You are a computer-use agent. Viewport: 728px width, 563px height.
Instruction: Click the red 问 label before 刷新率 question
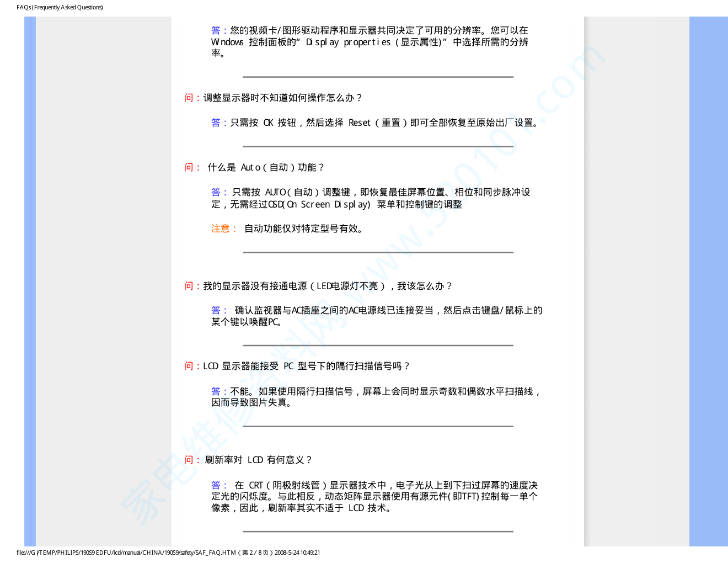189,460
